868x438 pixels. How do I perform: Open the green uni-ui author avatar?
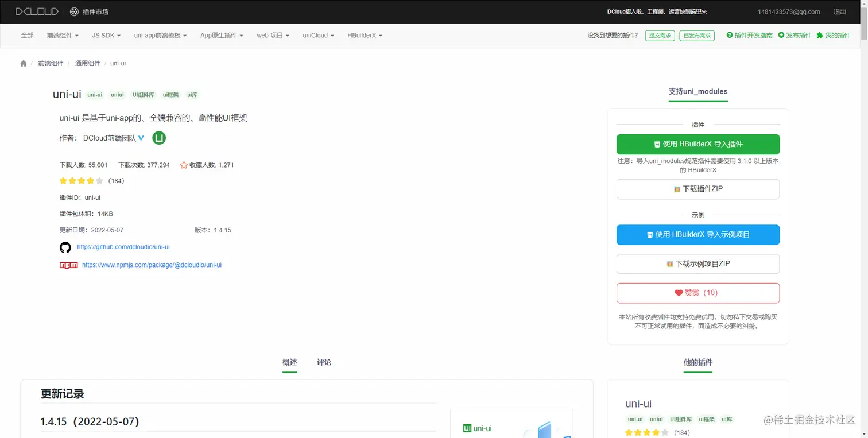(x=159, y=138)
